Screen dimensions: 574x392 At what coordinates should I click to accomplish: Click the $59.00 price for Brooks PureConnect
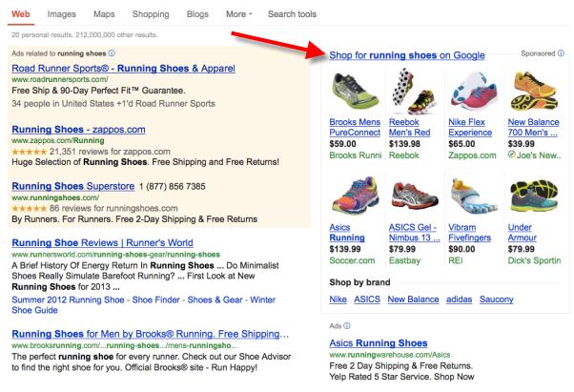click(x=342, y=144)
